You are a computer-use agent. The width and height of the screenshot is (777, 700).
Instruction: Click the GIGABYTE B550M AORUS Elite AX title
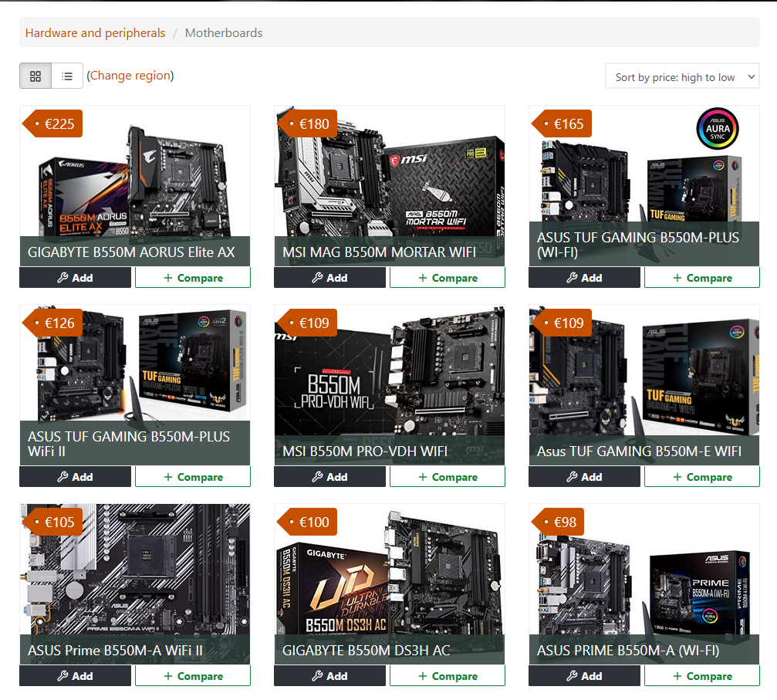click(131, 252)
